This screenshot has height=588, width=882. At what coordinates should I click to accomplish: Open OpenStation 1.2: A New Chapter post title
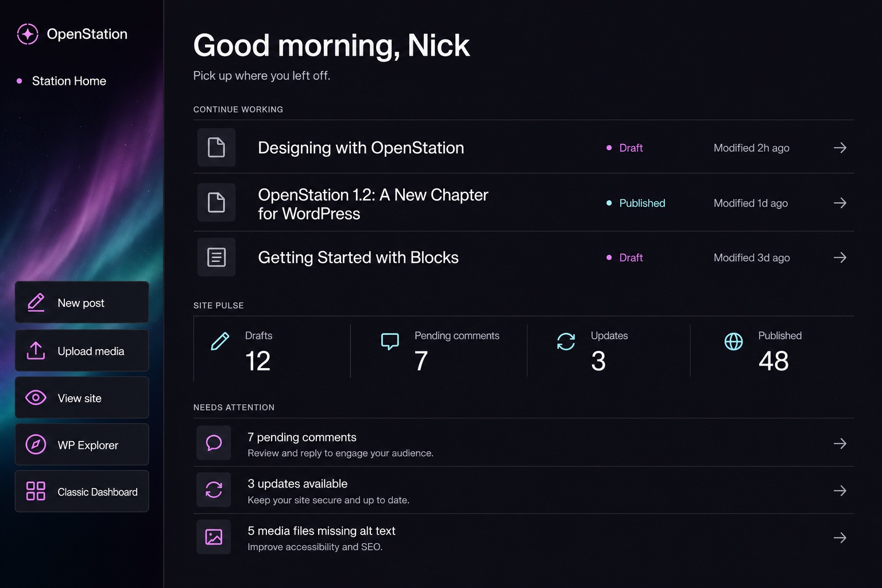pos(373,204)
